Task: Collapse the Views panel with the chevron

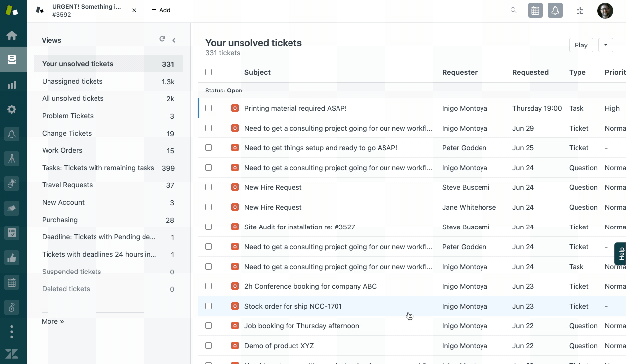Action: 173,40
